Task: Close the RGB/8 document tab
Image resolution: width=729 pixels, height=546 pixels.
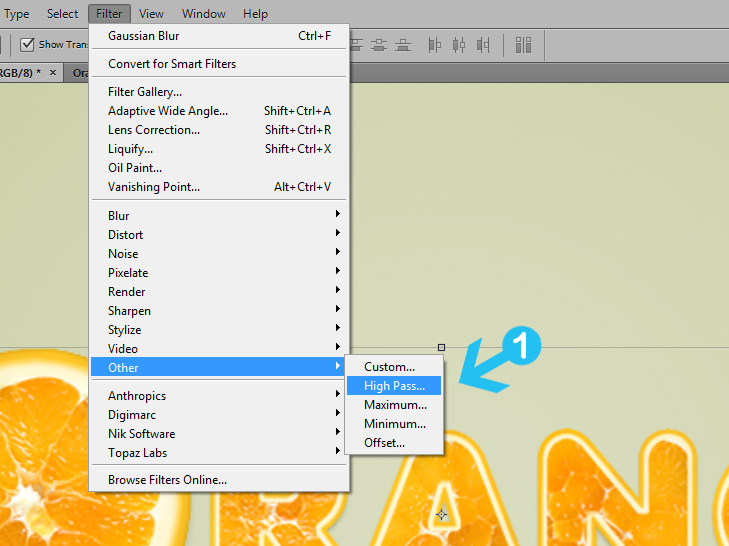Action: (53, 73)
